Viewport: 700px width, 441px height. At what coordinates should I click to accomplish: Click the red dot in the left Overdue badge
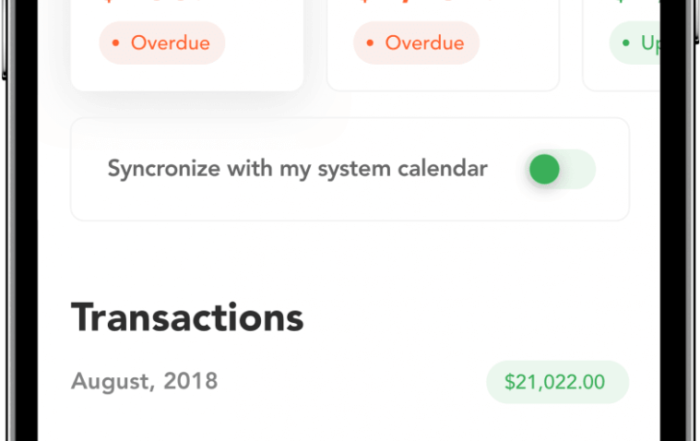[116, 44]
